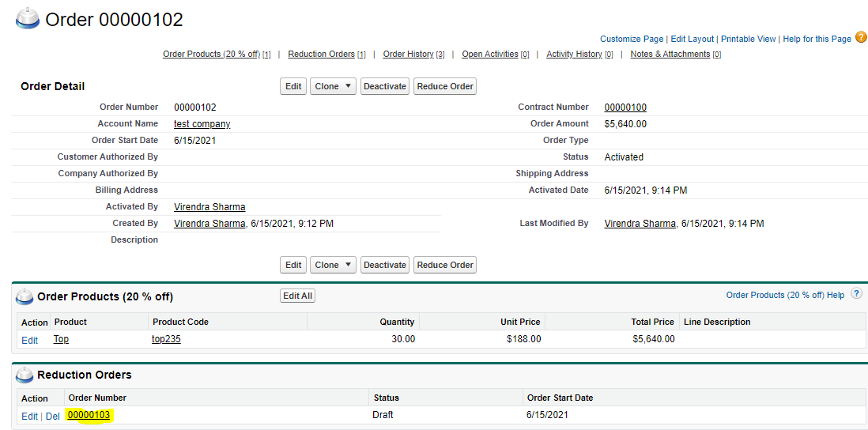Image resolution: width=868 pixels, height=430 pixels.
Task: Click the Order Products section bell icon
Action: pyautogui.click(x=25, y=297)
